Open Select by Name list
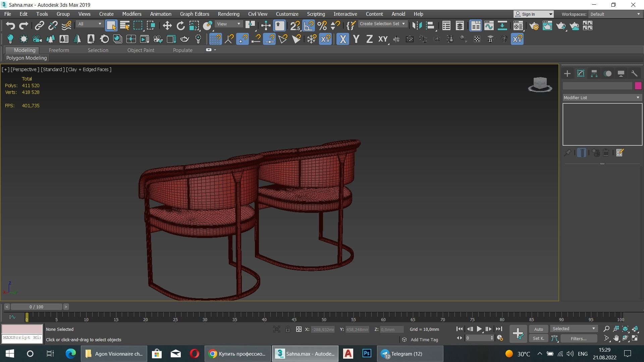The height and width of the screenshot is (362, 644). 125,26
